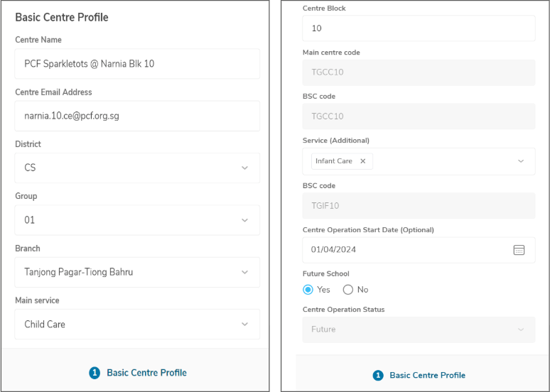The height and width of the screenshot is (392, 550).
Task: Click the Centre Name input field
Action: 137,64
